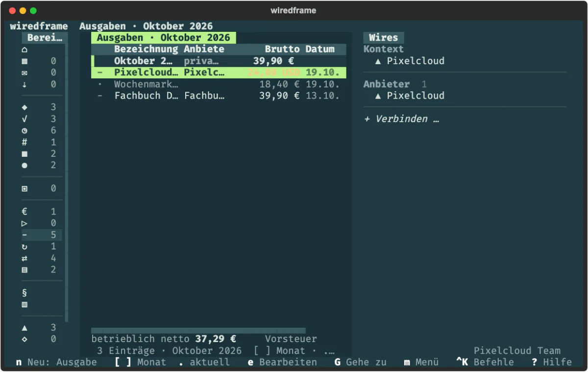Image resolution: width=588 pixels, height=372 pixels.
Task: Select the Ausgaben · Oktober 2026 tab
Action: (163, 38)
